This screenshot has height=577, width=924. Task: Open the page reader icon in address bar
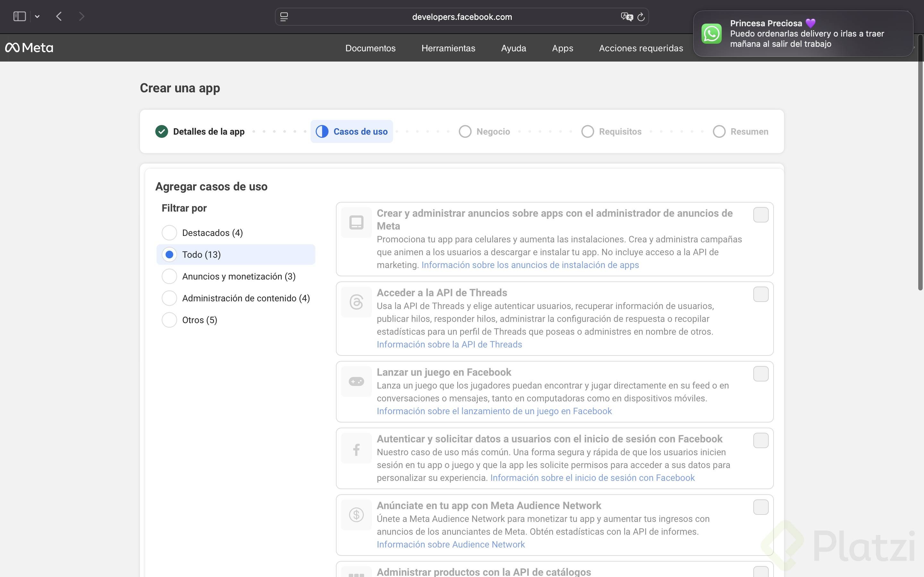tap(284, 17)
